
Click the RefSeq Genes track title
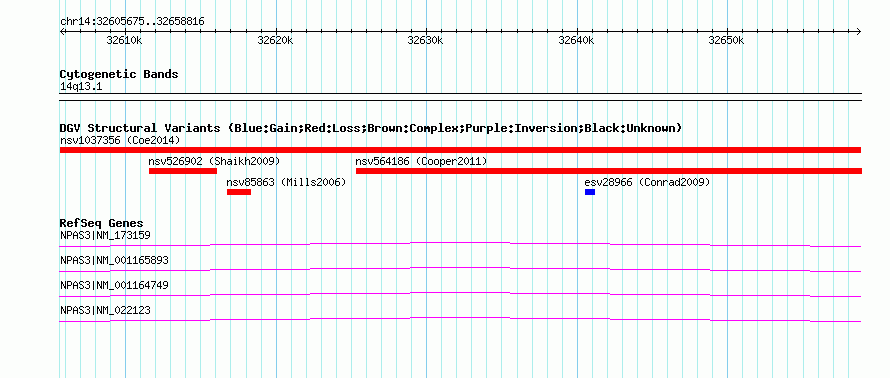pyautogui.click(x=102, y=223)
